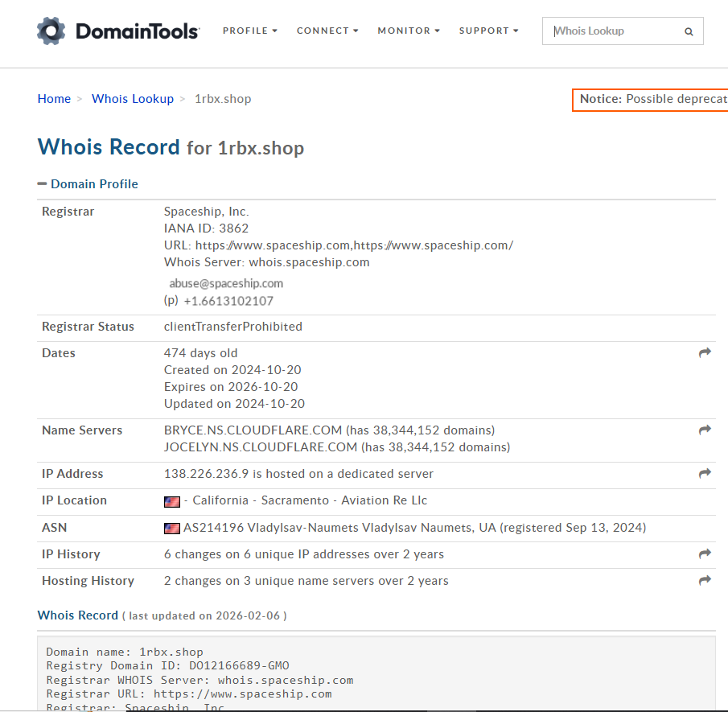Click IANA ID: 3862 text

(x=206, y=228)
